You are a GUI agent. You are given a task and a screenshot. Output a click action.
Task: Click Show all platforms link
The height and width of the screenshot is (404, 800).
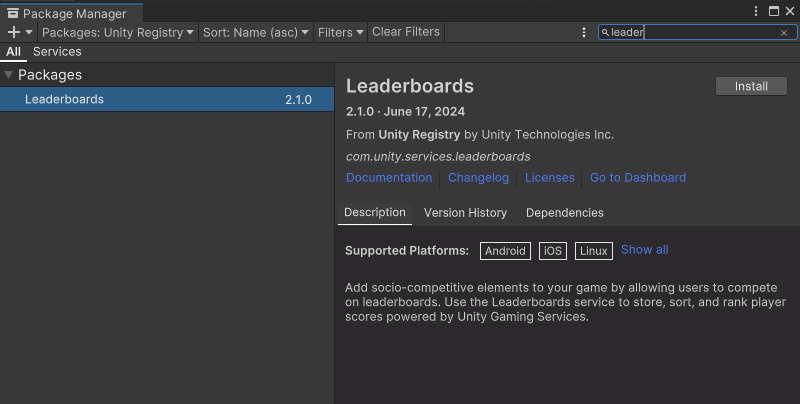coord(644,249)
